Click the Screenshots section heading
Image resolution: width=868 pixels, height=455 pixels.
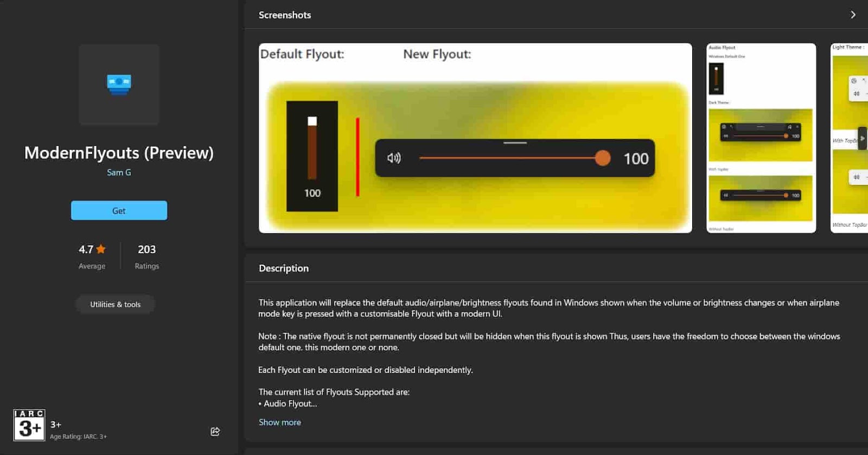[x=285, y=15]
